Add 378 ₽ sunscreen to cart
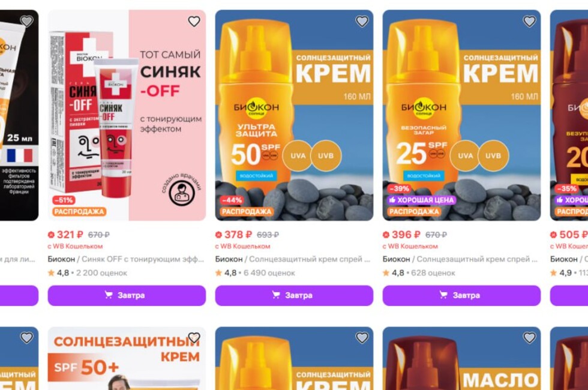588x390 pixels. click(294, 295)
